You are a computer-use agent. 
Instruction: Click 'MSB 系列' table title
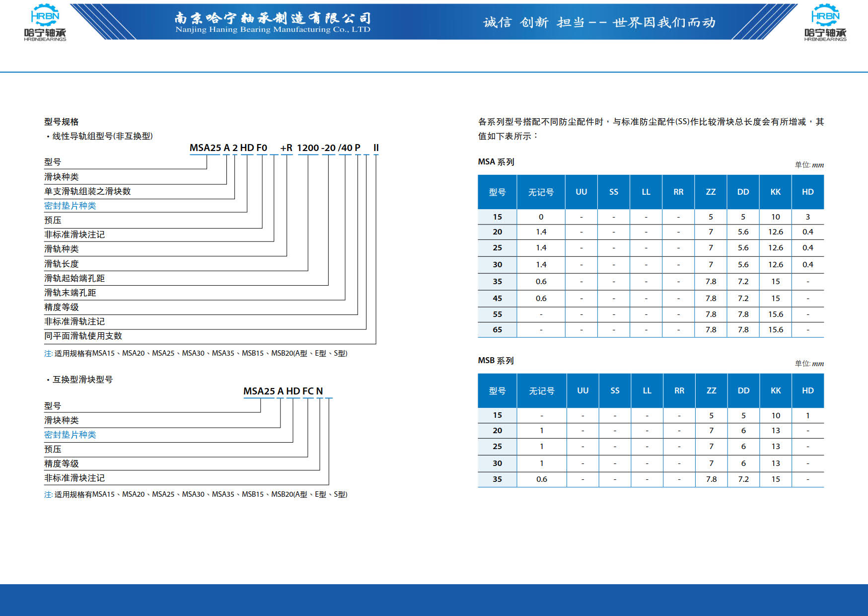click(x=496, y=361)
